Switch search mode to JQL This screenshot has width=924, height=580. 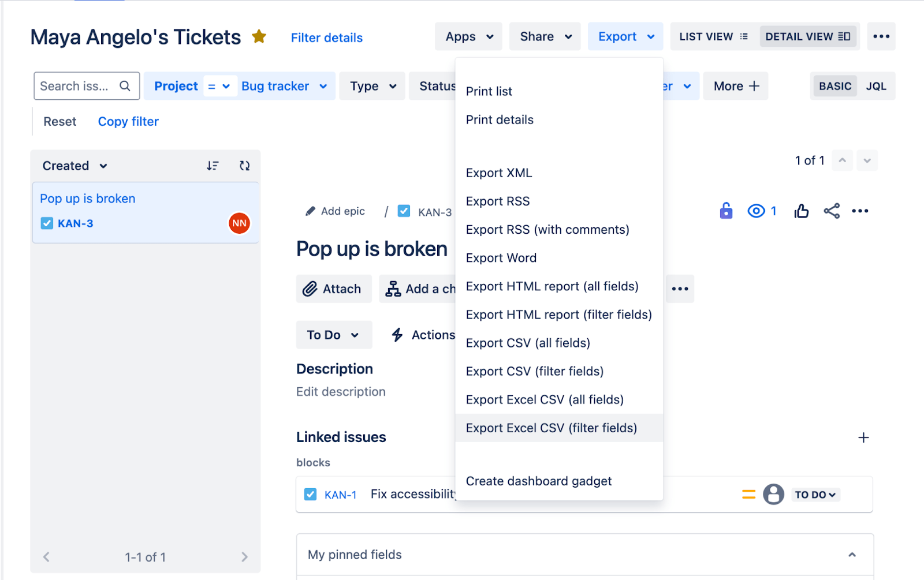point(876,85)
